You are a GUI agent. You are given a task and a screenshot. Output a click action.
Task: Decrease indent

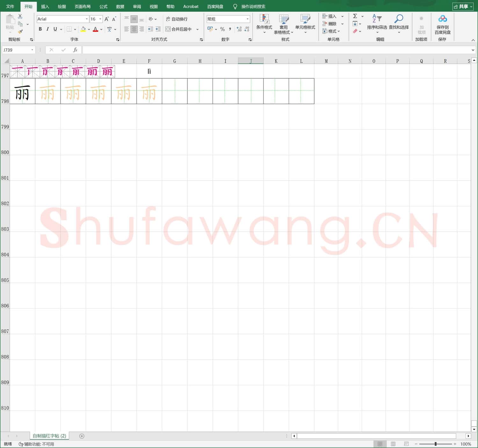(x=151, y=29)
